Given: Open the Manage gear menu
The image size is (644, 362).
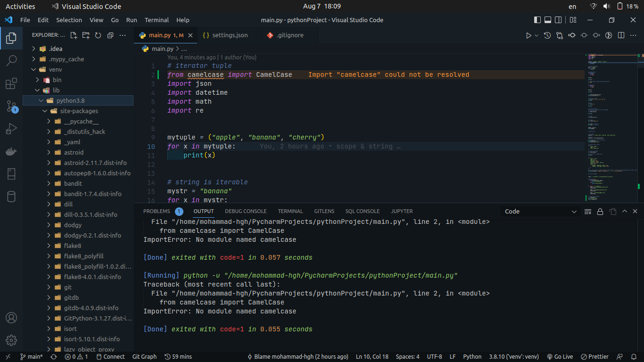Looking at the screenshot, I should pyautogui.click(x=11, y=340).
